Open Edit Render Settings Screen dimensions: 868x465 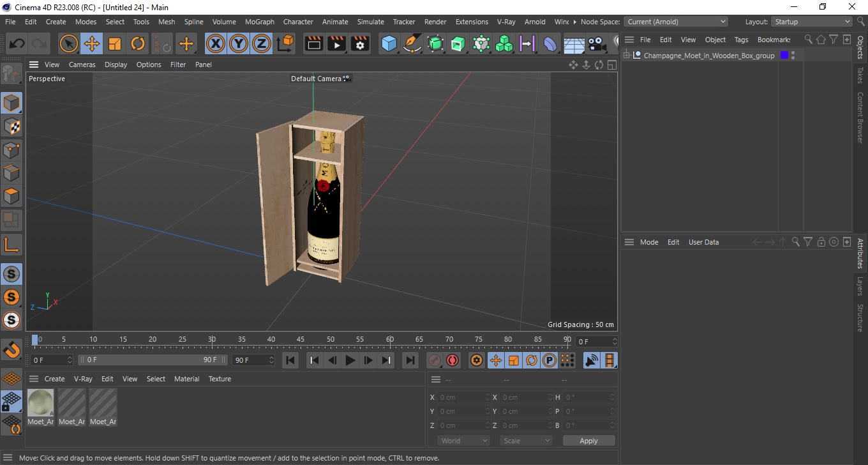[361, 44]
